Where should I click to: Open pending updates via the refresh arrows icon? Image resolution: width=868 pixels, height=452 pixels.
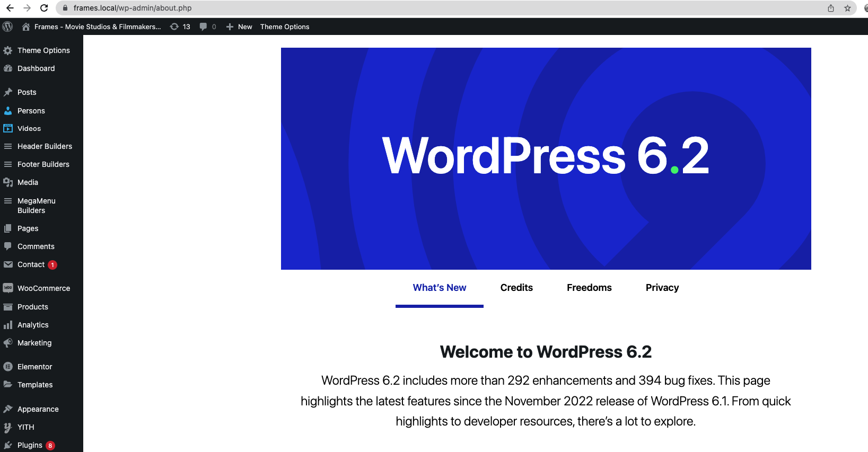(x=174, y=26)
